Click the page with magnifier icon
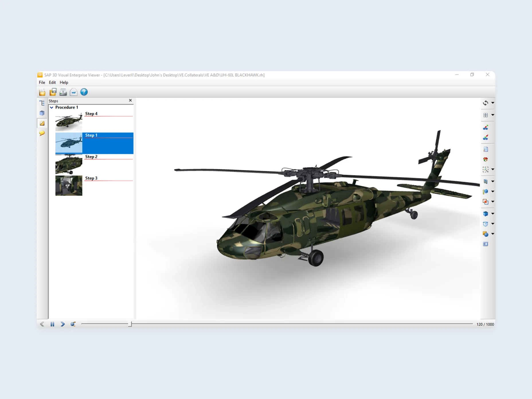This screenshot has width=532, height=399. pyautogui.click(x=486, y=149)
